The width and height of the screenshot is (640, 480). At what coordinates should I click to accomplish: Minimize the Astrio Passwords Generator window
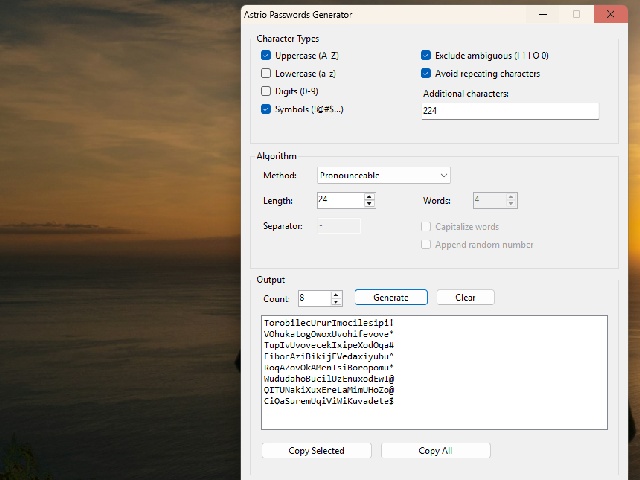pos(543,14)
